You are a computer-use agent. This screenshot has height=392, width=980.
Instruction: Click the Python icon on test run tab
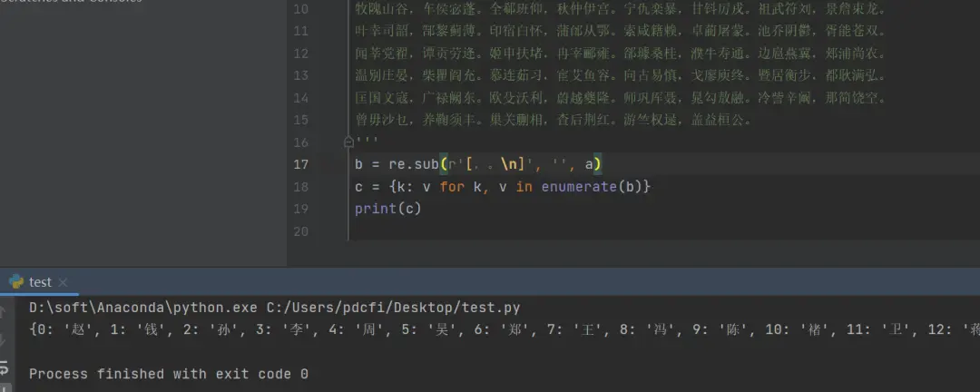16,282
